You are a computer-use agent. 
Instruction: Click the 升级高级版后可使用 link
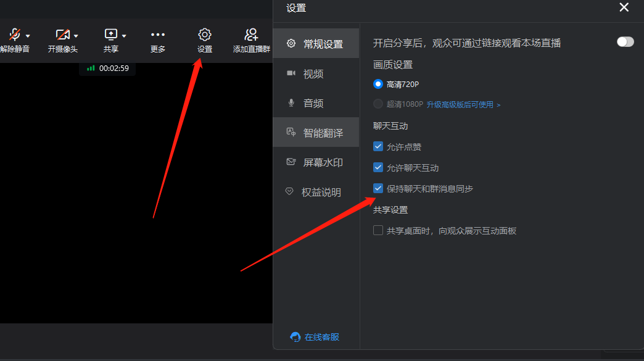coord(463,105)
